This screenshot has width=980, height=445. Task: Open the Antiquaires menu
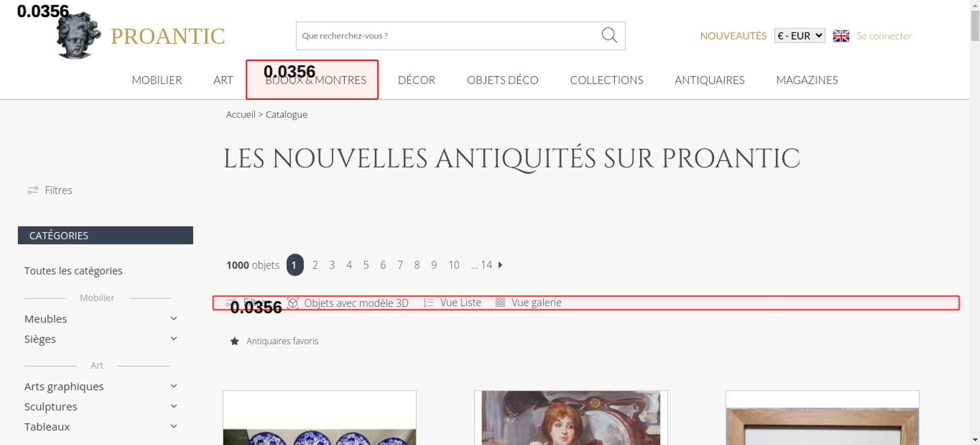click(x=709, y=80)
